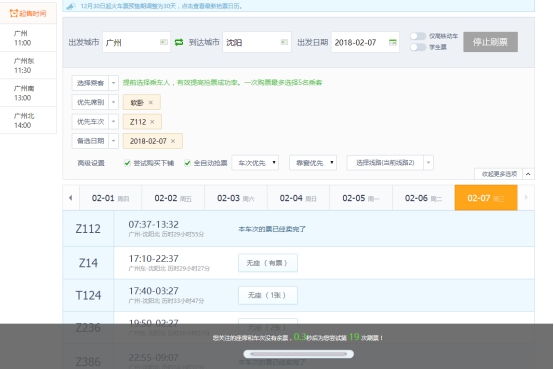Image resolution: width=554 pixels, height=369 pixels.
Task: Click the 备选日期 button label
Action: [90, 141]
